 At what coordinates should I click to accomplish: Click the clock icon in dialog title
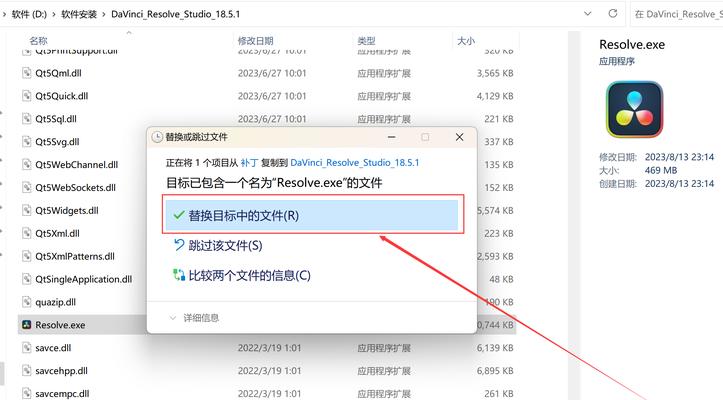[157, 137]
